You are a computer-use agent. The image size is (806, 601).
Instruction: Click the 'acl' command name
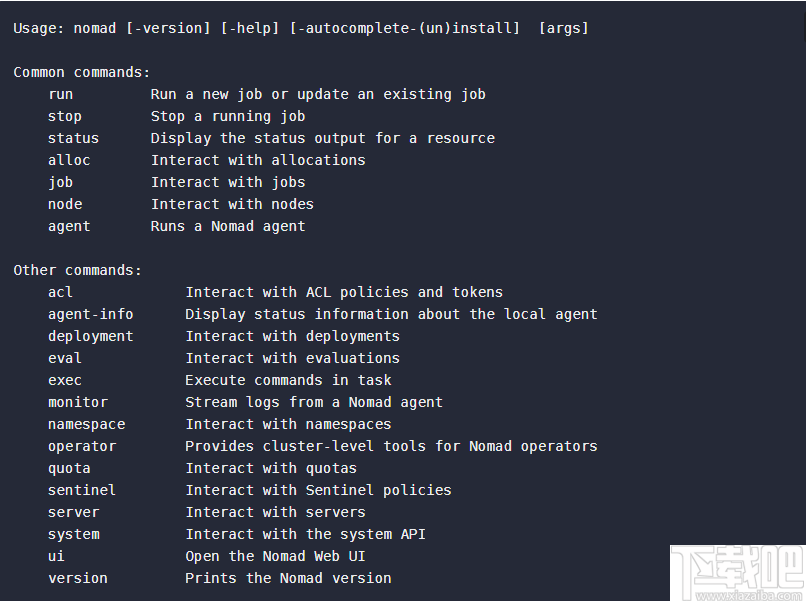(61, 292)
